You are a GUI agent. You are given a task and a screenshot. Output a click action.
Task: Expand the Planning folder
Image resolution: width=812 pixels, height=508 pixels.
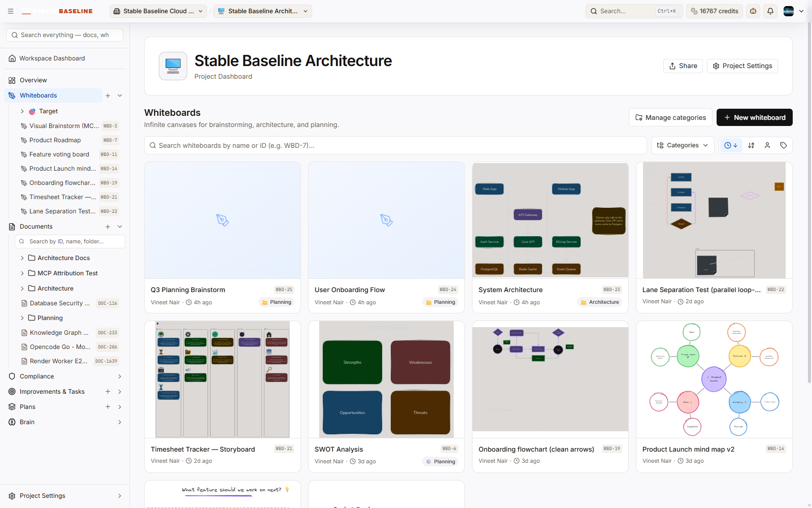coord(22,318)
